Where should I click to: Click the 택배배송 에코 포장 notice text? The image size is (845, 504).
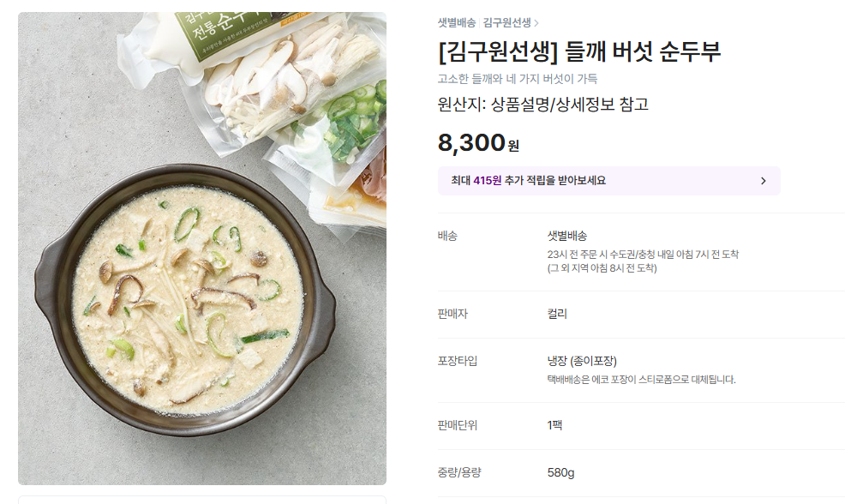(x=641, y=379)
